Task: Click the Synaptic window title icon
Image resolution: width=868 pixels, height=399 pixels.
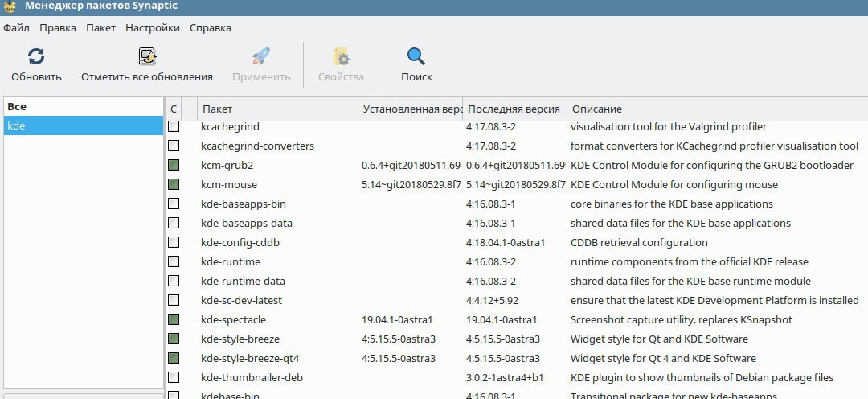Action: 10,6
